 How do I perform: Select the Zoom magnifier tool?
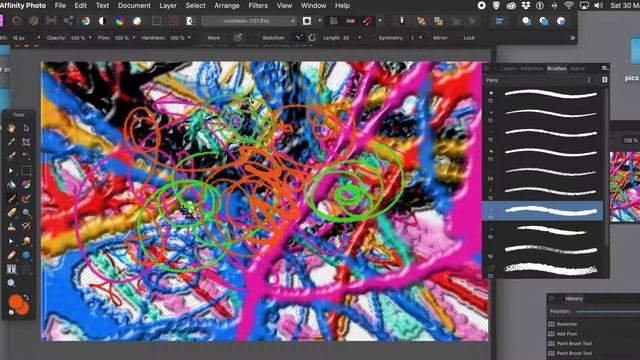pos(11,283)
